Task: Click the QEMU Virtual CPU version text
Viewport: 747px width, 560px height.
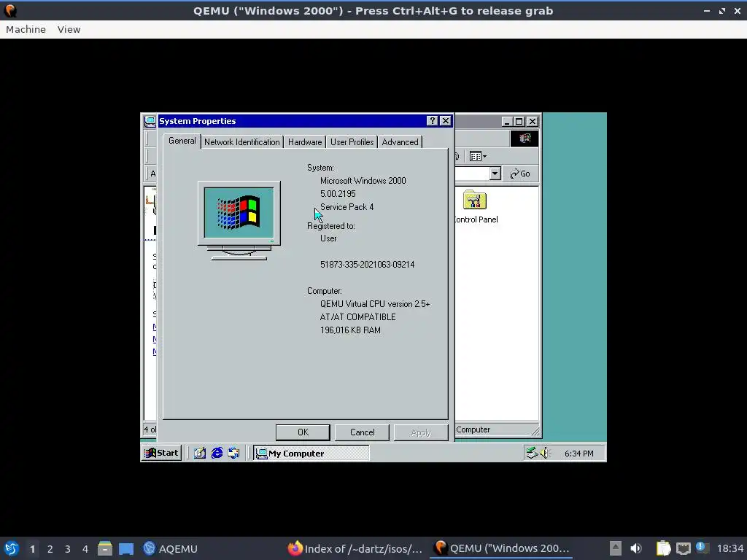Action: 375,304
